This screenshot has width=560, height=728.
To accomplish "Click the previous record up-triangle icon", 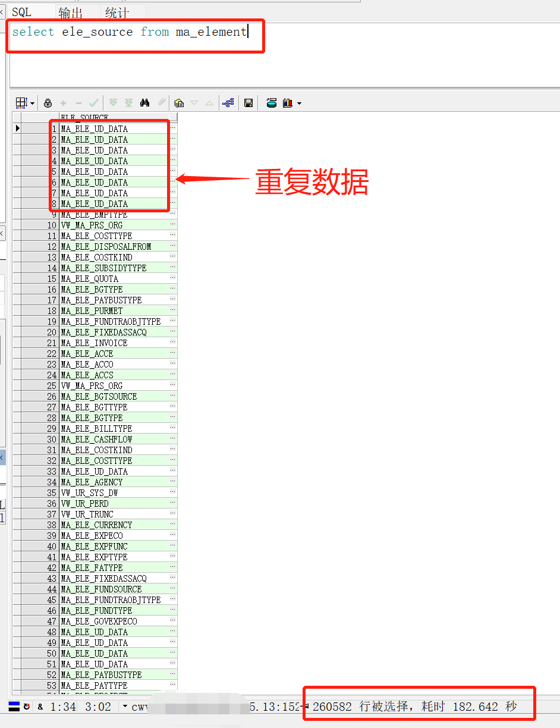I will 209,103.
